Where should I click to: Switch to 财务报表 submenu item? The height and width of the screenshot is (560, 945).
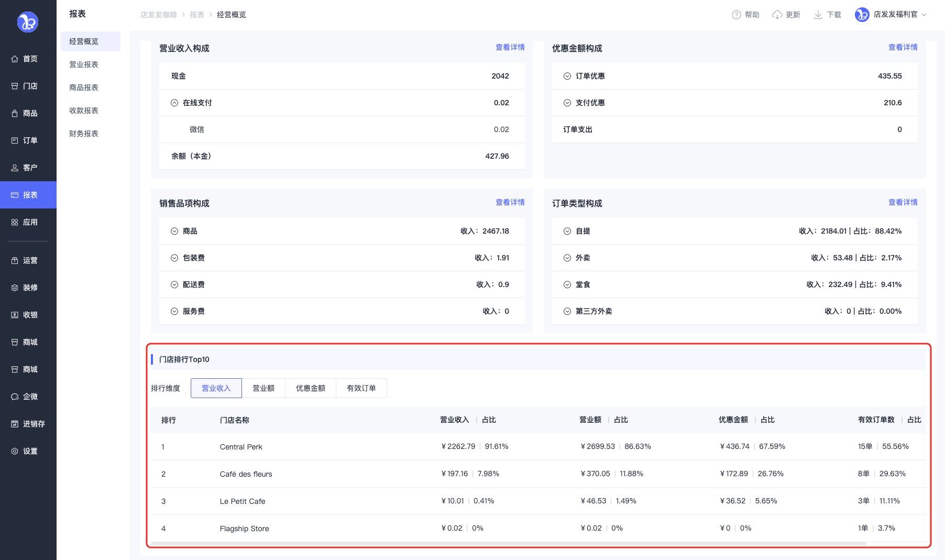(84, 134)
